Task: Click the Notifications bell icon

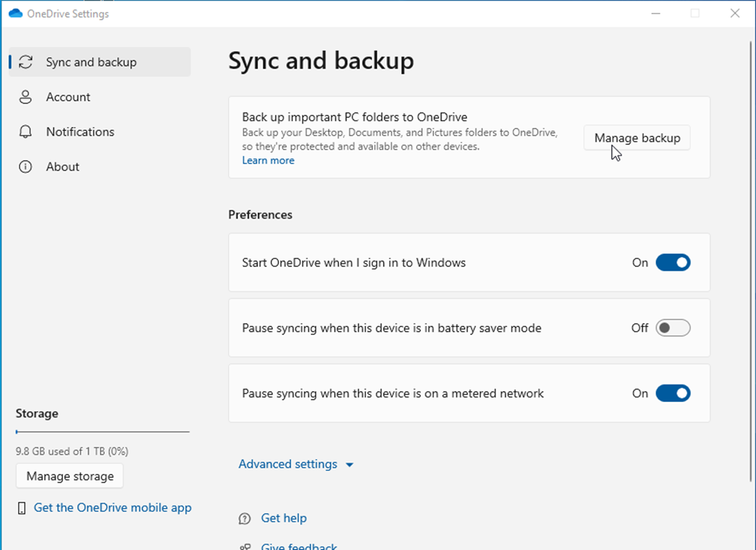Action: (26, 132)
